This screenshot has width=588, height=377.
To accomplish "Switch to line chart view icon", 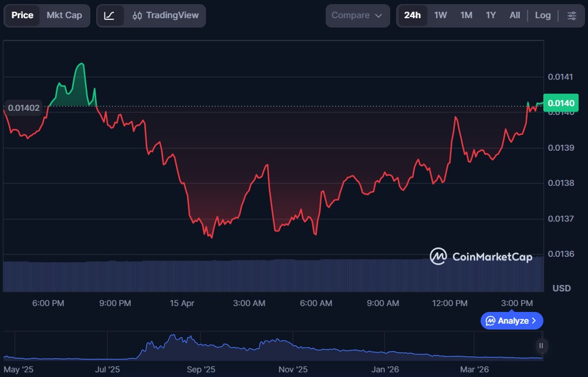I will [110, 16].
